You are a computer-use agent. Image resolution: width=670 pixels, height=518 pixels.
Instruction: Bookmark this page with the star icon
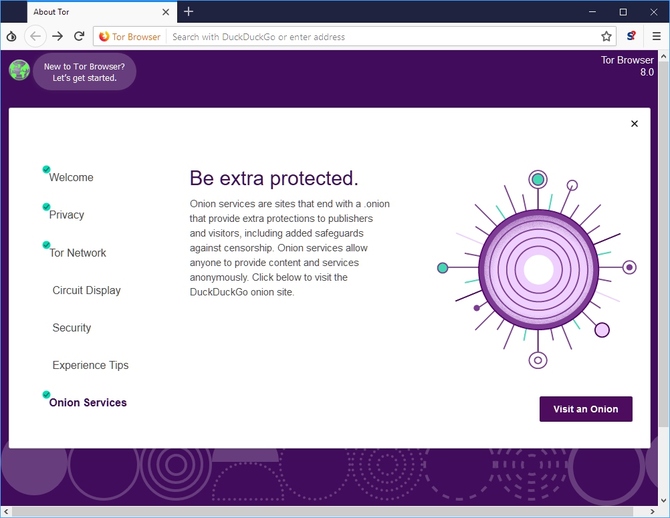point(606,37)
